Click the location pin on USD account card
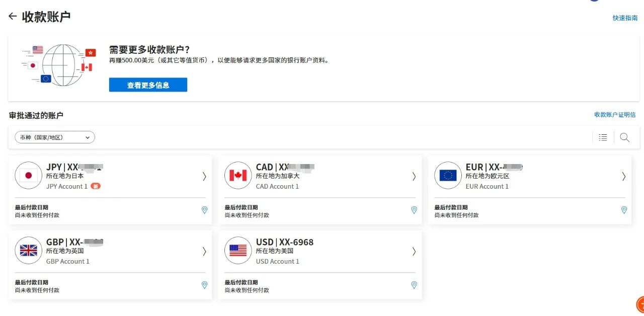The width and height of the screenshot is (644, 316). 414,285
